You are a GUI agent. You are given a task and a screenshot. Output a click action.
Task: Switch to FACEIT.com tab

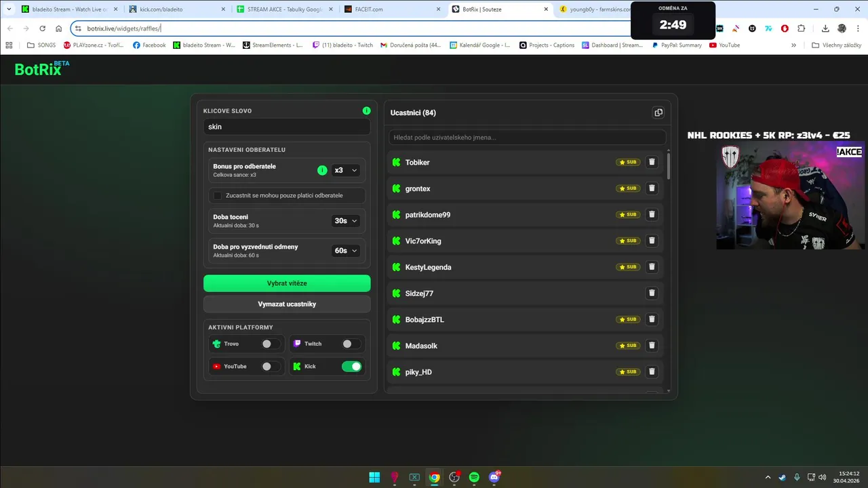(x=391, y=9)
